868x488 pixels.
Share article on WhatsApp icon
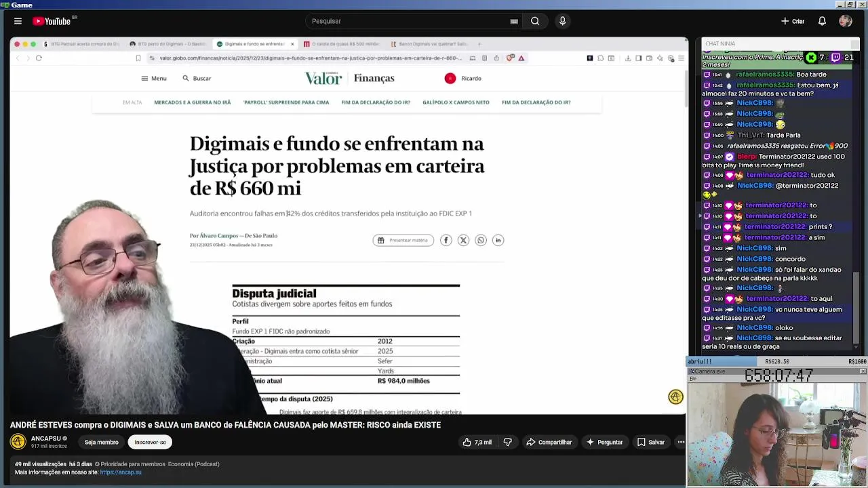(481, 240)
